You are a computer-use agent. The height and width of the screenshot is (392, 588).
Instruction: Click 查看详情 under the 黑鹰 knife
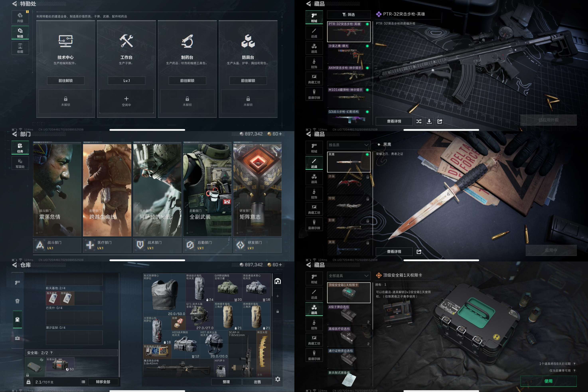coord(394,252)
